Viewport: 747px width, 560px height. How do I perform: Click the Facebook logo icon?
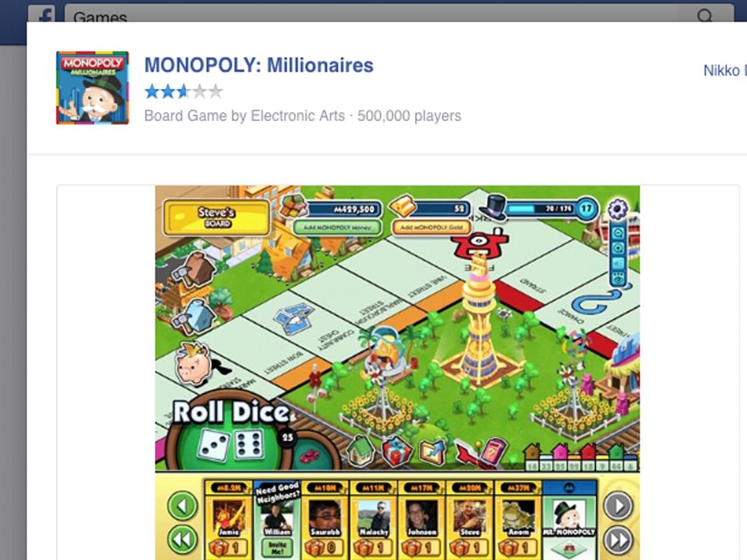point(42,15)
